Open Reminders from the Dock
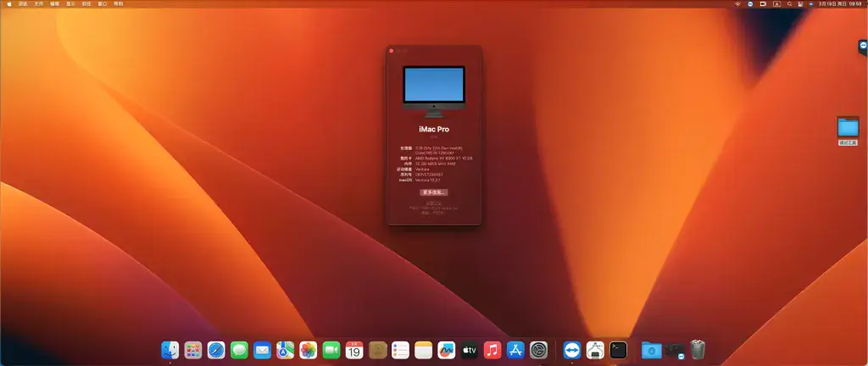The width and height of the screenshot is (868, 366). coord(400,350)
